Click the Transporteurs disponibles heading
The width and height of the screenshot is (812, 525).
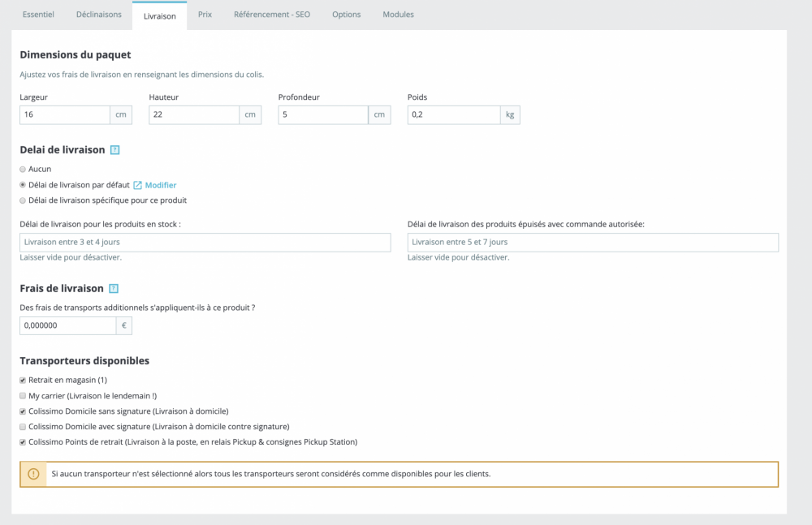point(84,361)
